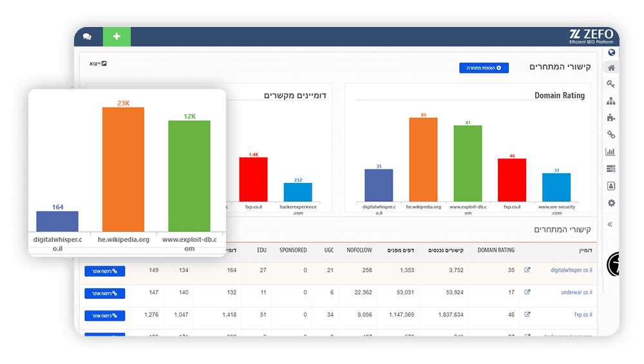
Task: Open the server stack icon in the sidebar
Action: click(x=611, y=169)
